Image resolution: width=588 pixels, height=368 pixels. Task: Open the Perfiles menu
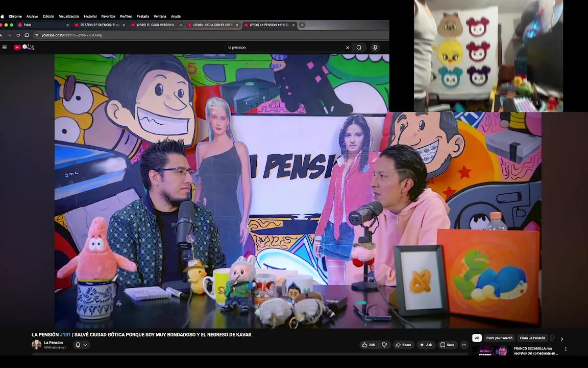click(x=126, y=16)
